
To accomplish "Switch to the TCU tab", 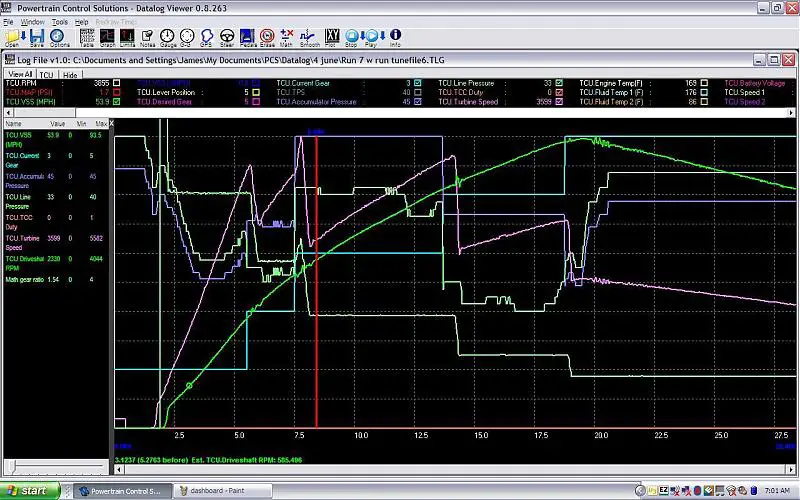I will click(46, 74).
